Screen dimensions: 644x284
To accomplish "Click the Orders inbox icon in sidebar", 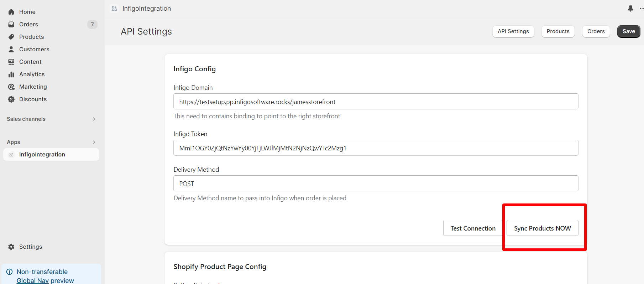I will [11, 24].
